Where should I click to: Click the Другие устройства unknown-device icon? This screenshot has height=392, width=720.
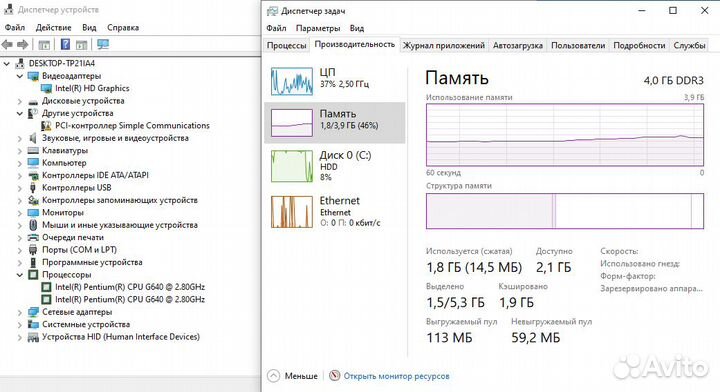tap(33, 113)
